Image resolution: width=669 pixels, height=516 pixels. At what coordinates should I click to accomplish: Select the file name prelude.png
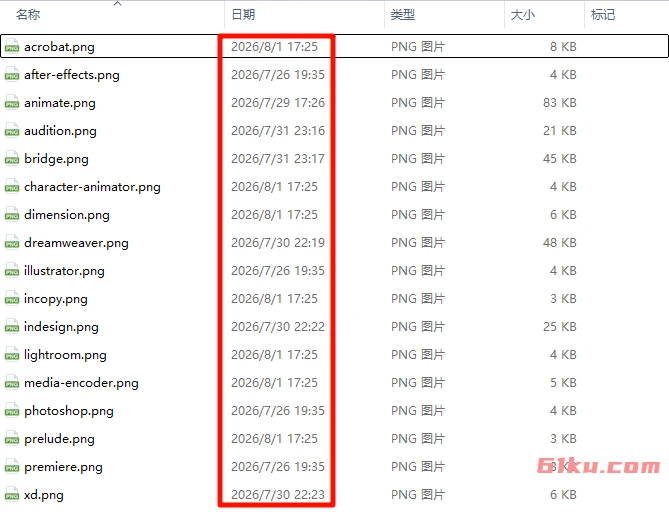click(59, 439)
